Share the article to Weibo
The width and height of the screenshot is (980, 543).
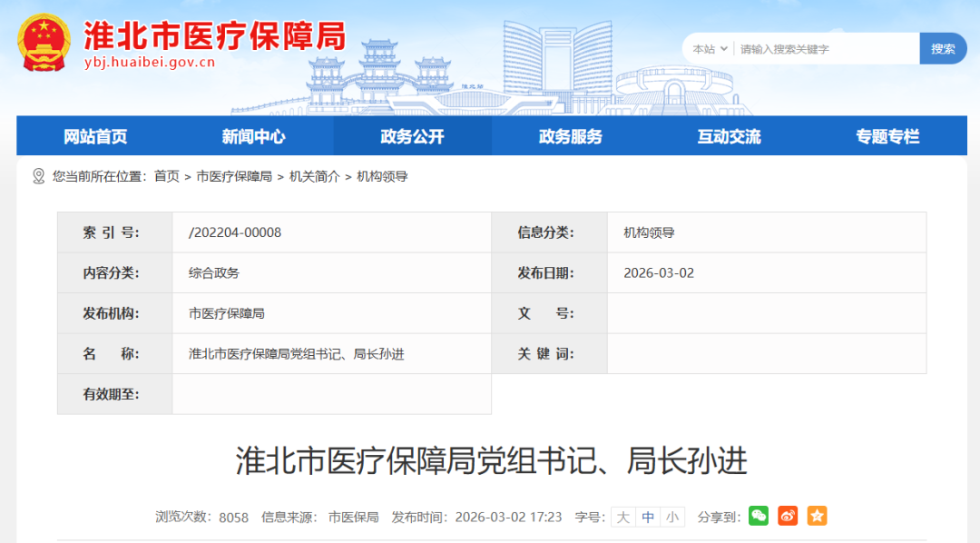point(788,516)
